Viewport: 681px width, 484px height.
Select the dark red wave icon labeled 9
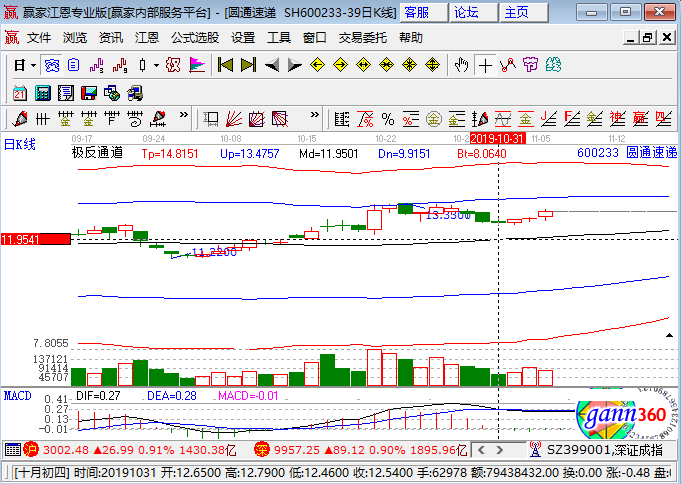coord(120,66)
